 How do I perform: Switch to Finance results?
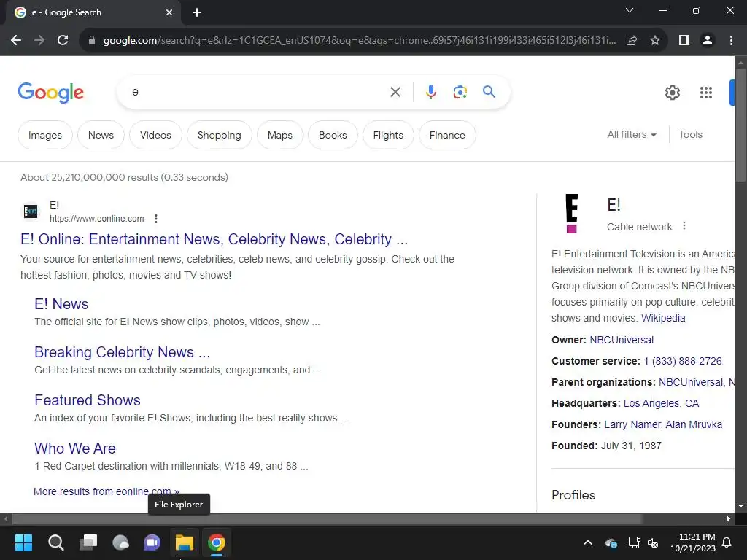[x=447, y=135]
